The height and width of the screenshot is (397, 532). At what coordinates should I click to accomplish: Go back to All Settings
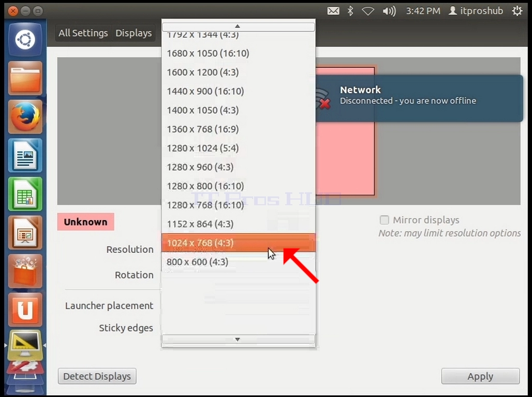pyautogui.click(x=83, y=33)
